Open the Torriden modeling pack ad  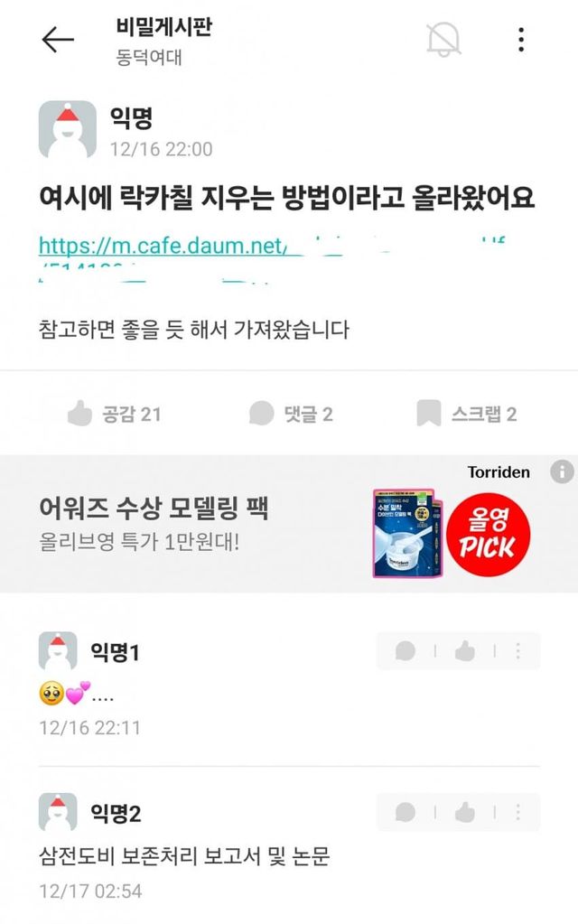289,524
